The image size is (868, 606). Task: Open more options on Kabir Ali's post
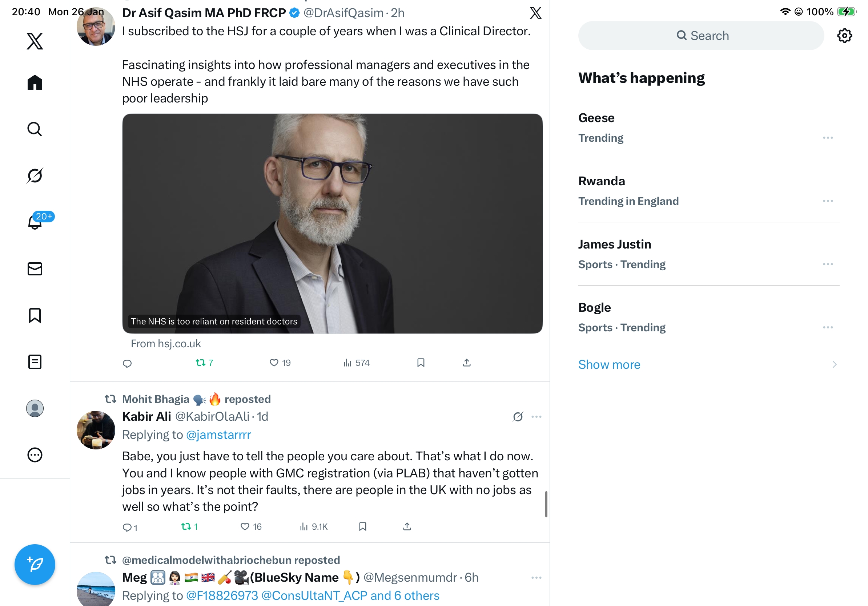[536, 416]
